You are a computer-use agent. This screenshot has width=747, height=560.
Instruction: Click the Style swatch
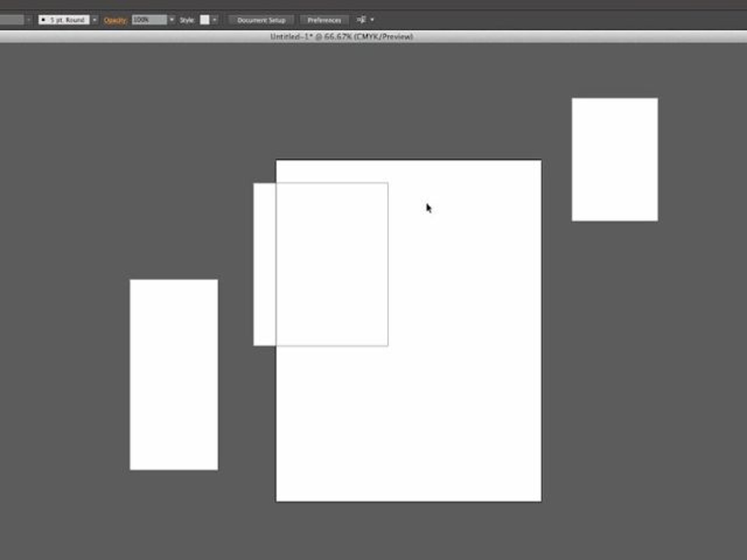coord(205,20)
